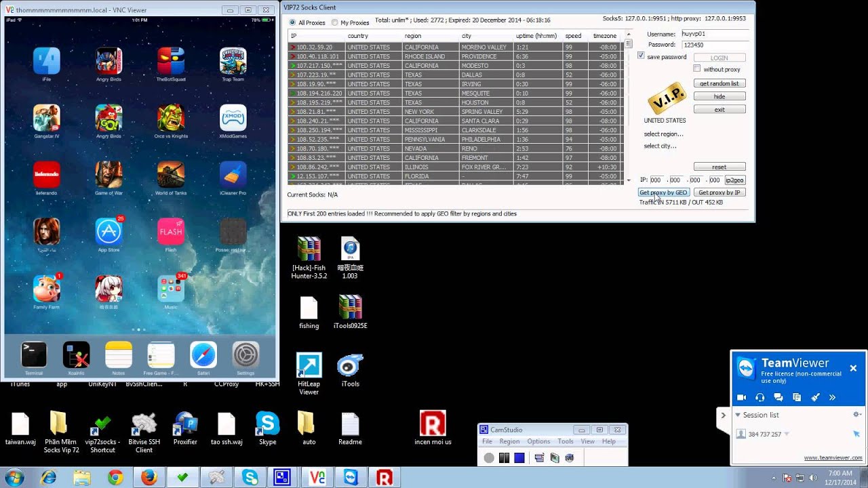Open CamStudio View menu
The height and width of the screenshot is (488, 868).
[x=587, y=441]
